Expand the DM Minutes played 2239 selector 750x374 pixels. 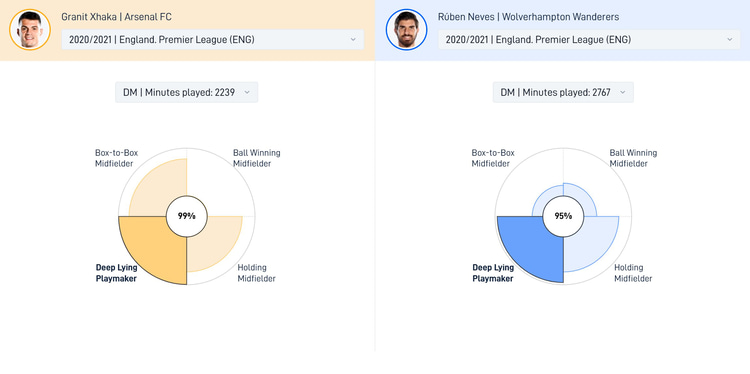[x=187, y=92]
